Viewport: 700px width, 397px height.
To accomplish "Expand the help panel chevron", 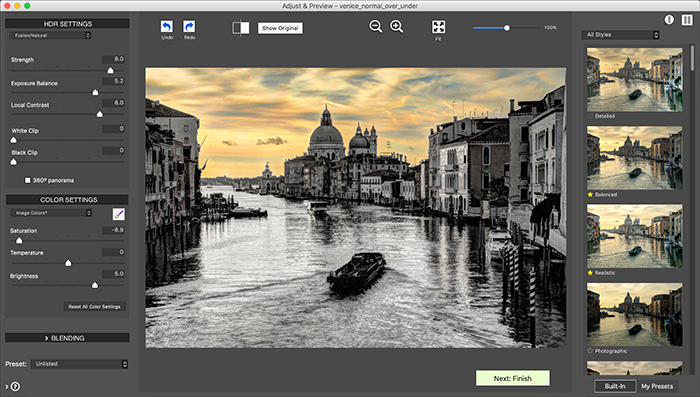I will point(7,387).
